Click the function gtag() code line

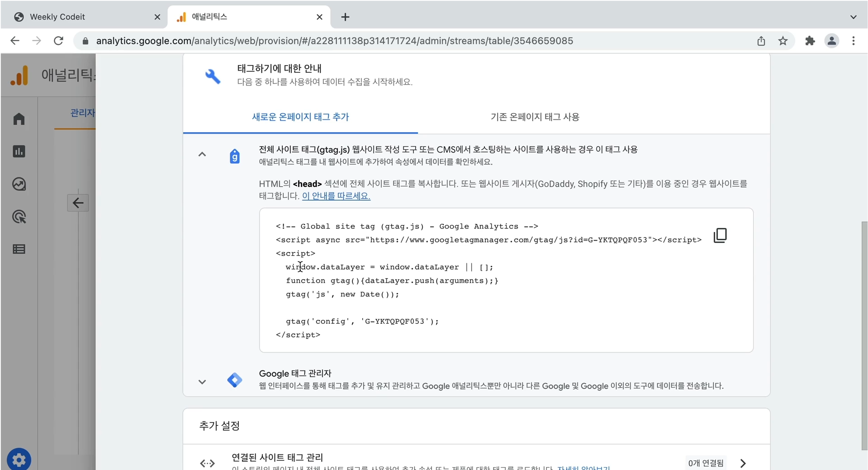coord(392,280)
